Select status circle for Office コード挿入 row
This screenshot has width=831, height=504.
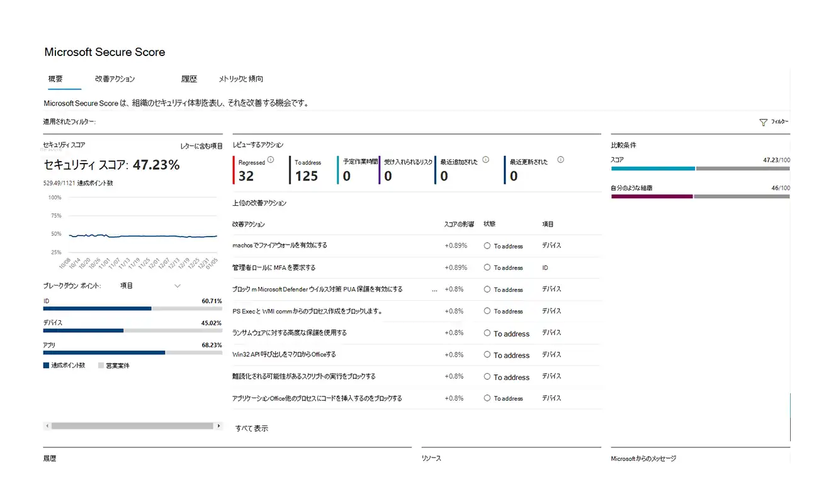coord(487,398)
